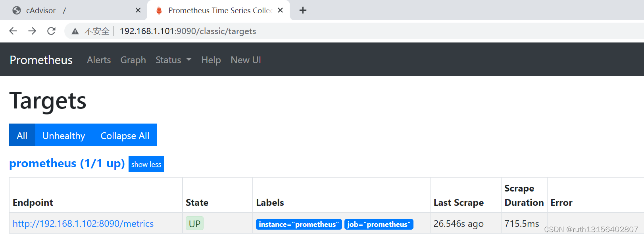The image size is (644, 236).
Task: Click the 26.546s ago last scrape value
Action: pos(459,224)
